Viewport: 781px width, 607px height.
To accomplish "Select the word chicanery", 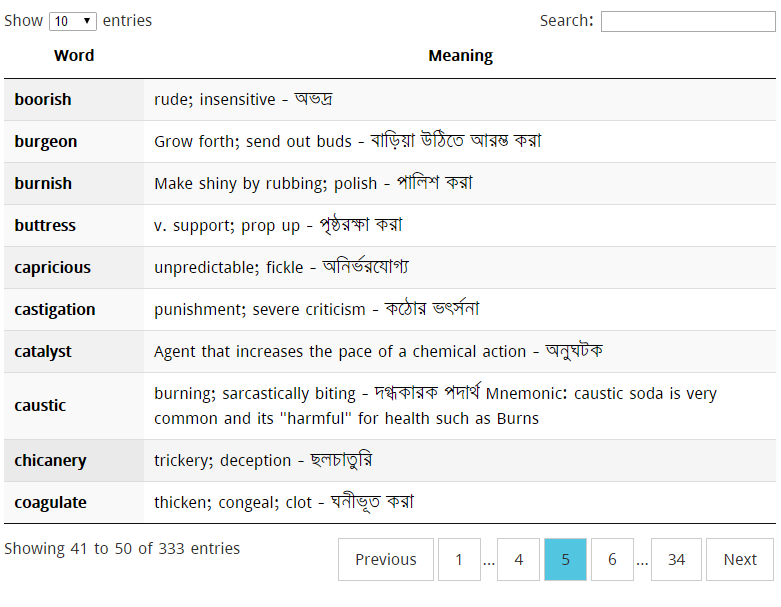I will 50,460.
